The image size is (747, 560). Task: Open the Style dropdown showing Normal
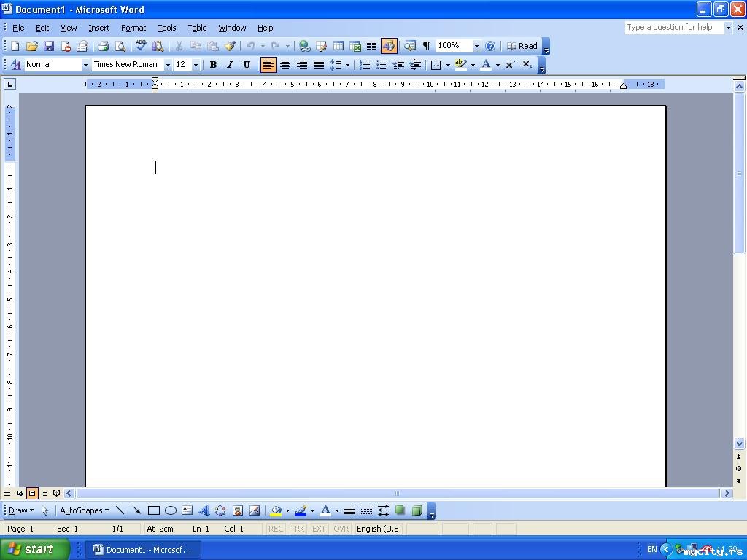85,65
